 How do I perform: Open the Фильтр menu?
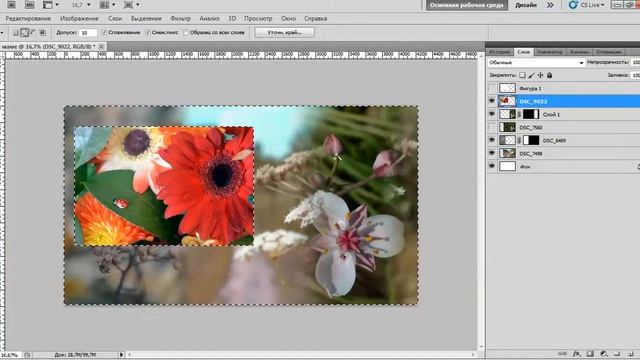[x=180, y=19]
